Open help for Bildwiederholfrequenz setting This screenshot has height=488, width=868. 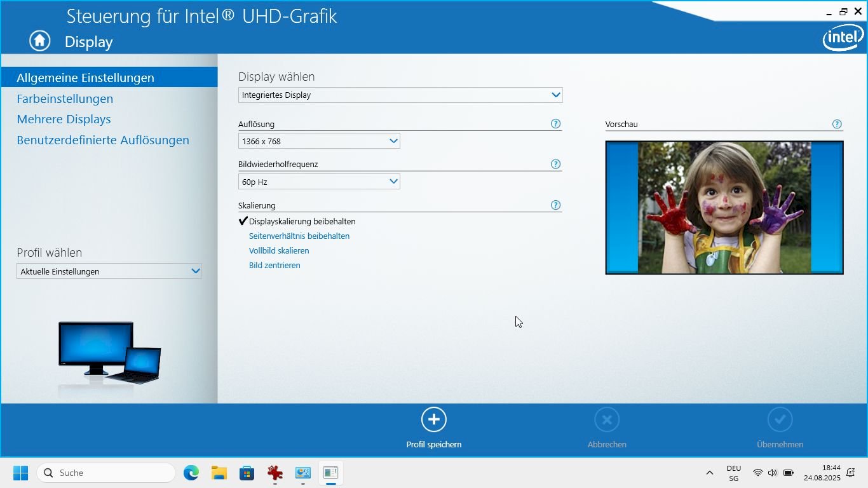pyautogui.click(x=555, y=164)
